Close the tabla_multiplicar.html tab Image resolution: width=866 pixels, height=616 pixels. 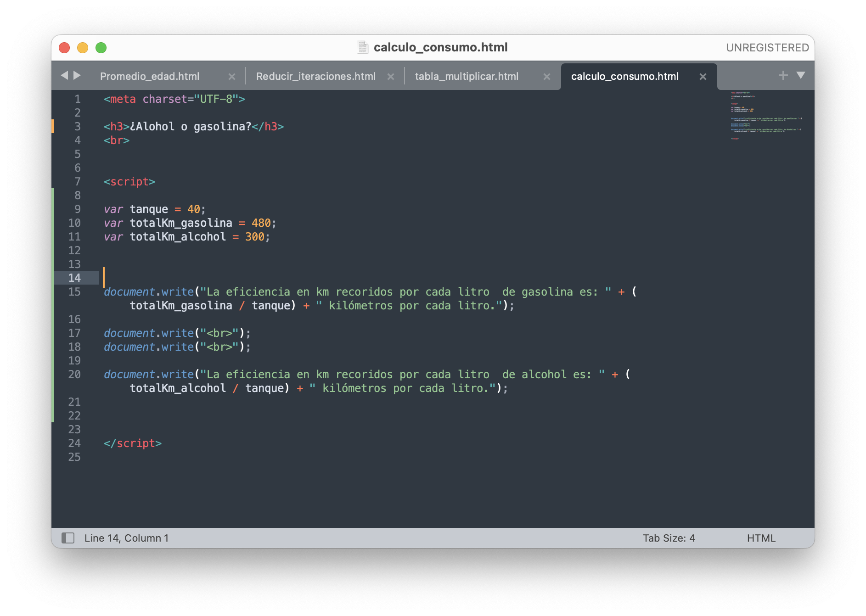[547, 77]
